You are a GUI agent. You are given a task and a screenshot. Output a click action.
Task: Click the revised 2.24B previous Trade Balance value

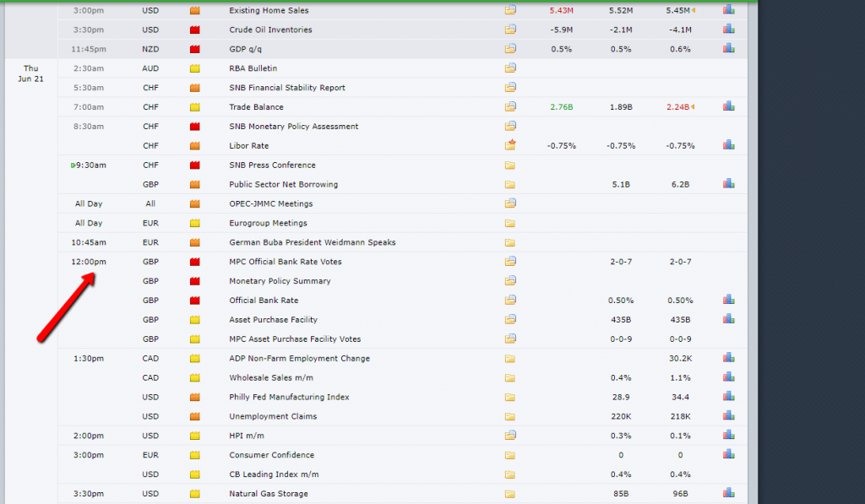678,107
